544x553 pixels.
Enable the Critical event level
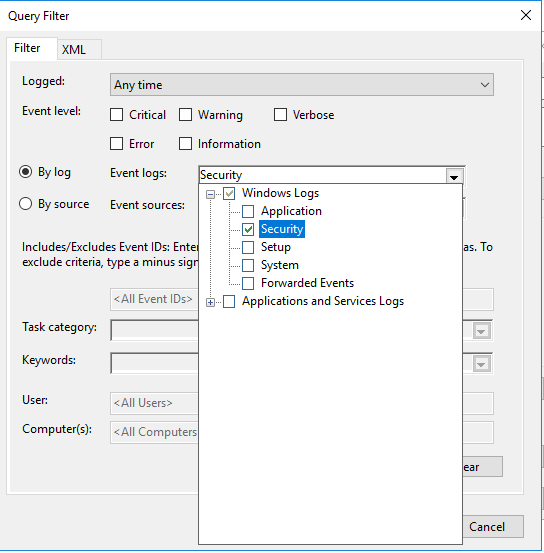pyautogui.click(x=116, y=115)
